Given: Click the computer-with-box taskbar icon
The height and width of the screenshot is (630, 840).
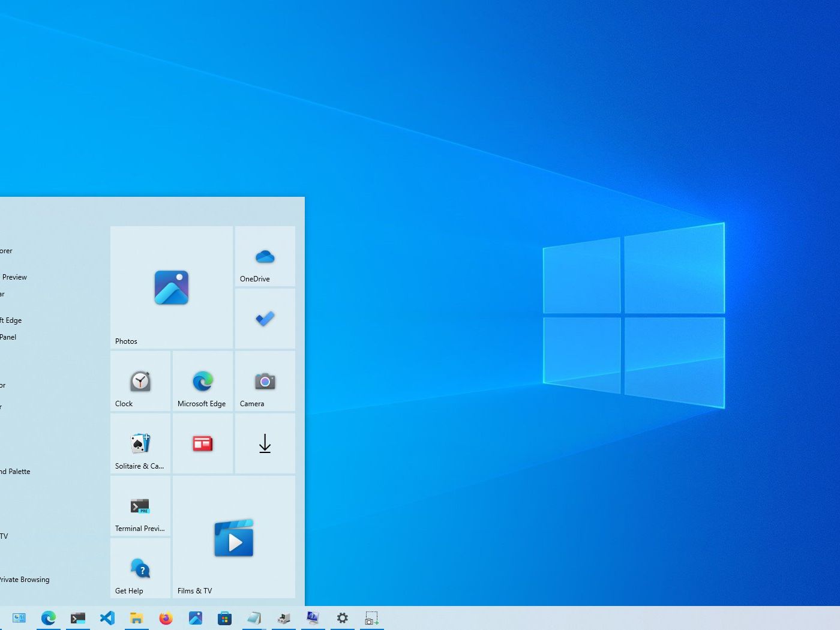Looking at the screenshot, I should point(284,618).
